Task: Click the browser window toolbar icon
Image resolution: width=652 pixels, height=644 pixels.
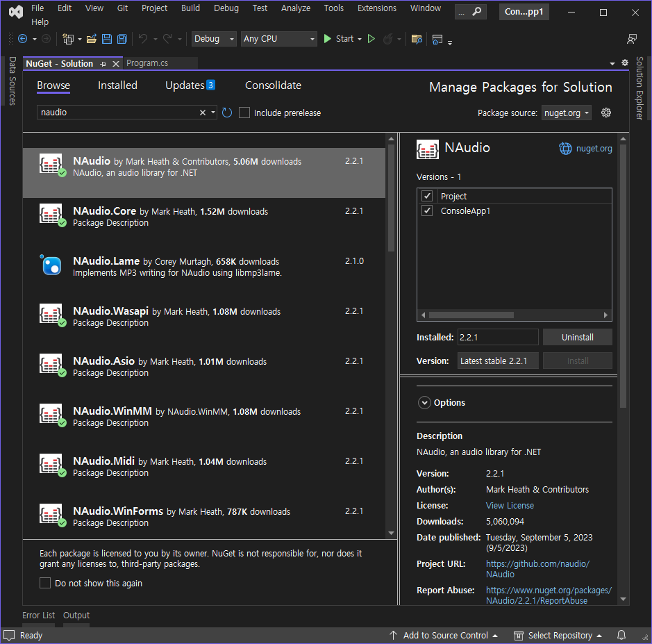Action: (x=437, y=40)
